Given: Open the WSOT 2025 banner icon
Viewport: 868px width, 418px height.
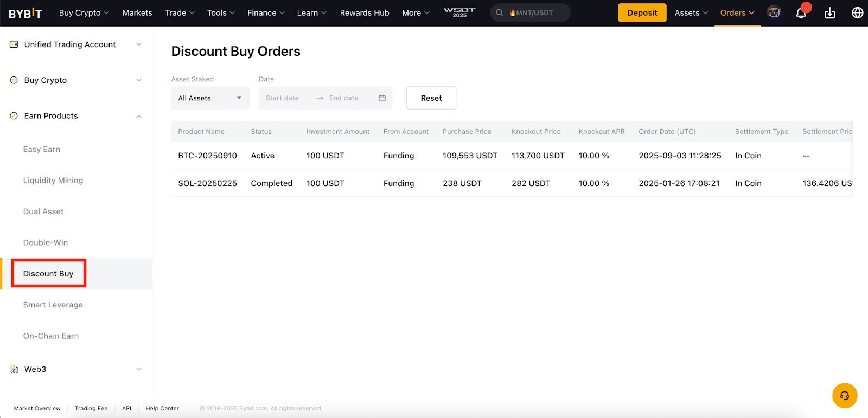Looking at the screenshot, I should 459,12.
